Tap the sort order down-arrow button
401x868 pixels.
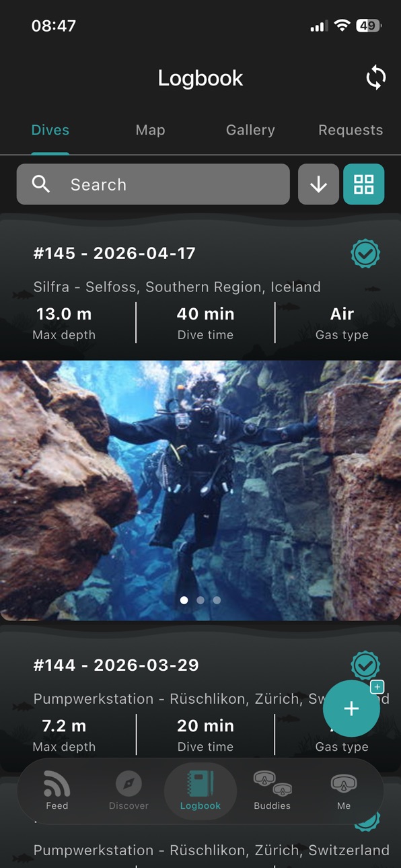(318, 184)
